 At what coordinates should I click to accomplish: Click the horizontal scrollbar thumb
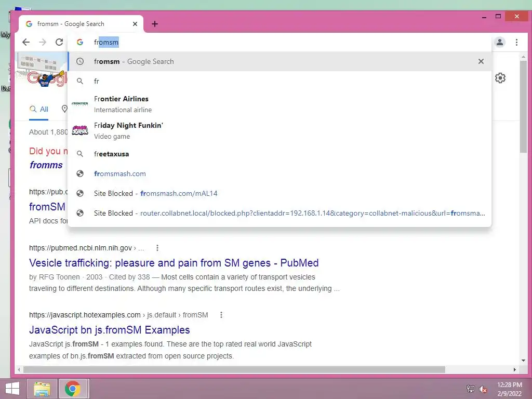pyautogui.click(x=234, y=369)
